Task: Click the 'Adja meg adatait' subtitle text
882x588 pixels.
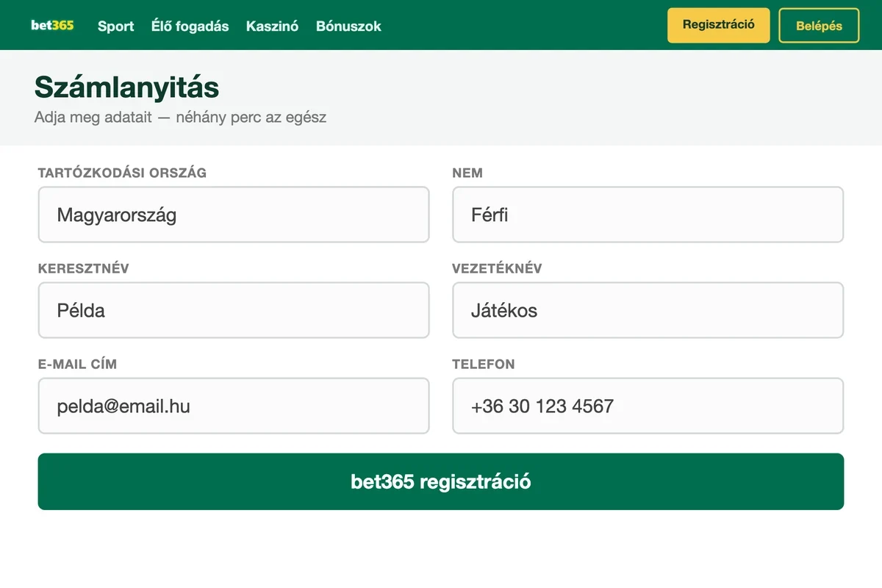Action: coord(180,117)
